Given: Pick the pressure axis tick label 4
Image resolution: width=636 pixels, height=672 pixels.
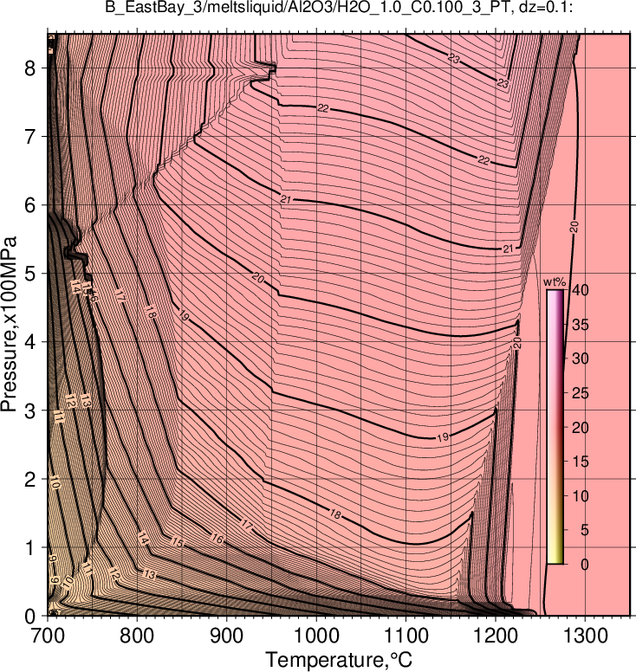Looking at the screenshot, I should pos(29,342).
